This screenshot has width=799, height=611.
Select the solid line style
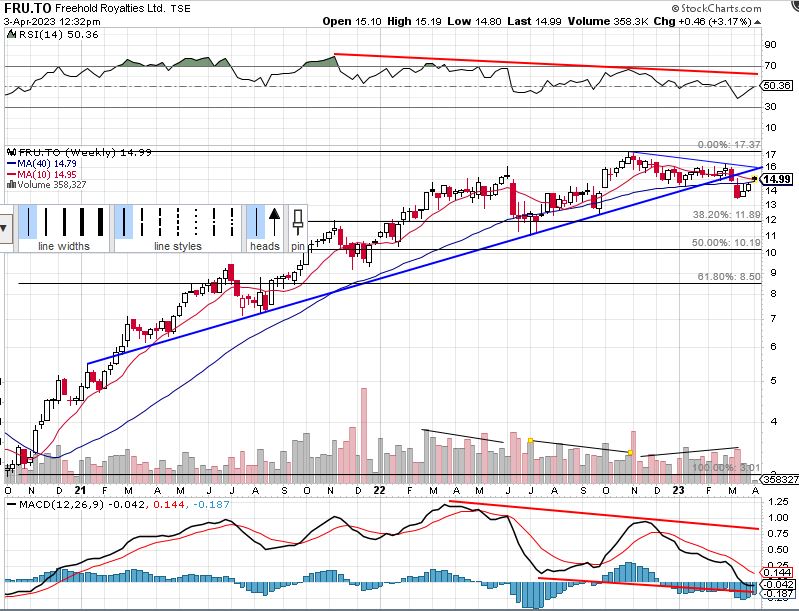pyautogui.click(x=124, y=222)
